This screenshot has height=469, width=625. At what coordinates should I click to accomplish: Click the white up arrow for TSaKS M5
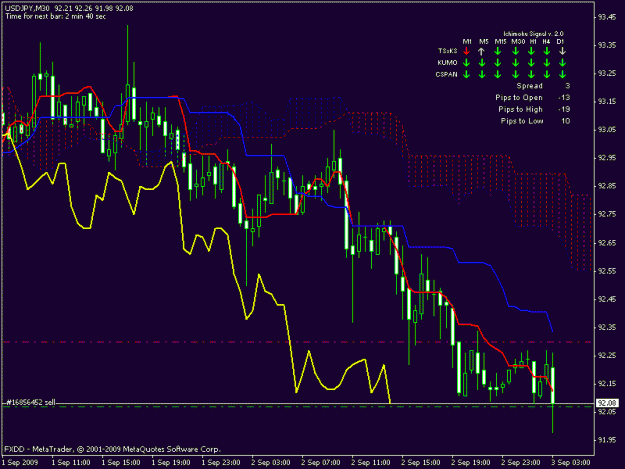pyautogui.click(x=482, y=51)
